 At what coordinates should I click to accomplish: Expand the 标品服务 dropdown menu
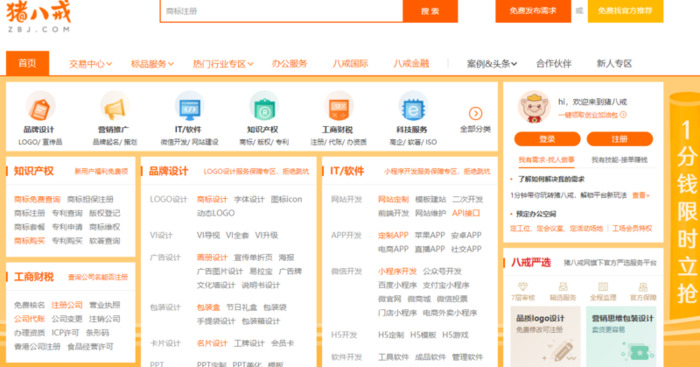coord(152,64)
